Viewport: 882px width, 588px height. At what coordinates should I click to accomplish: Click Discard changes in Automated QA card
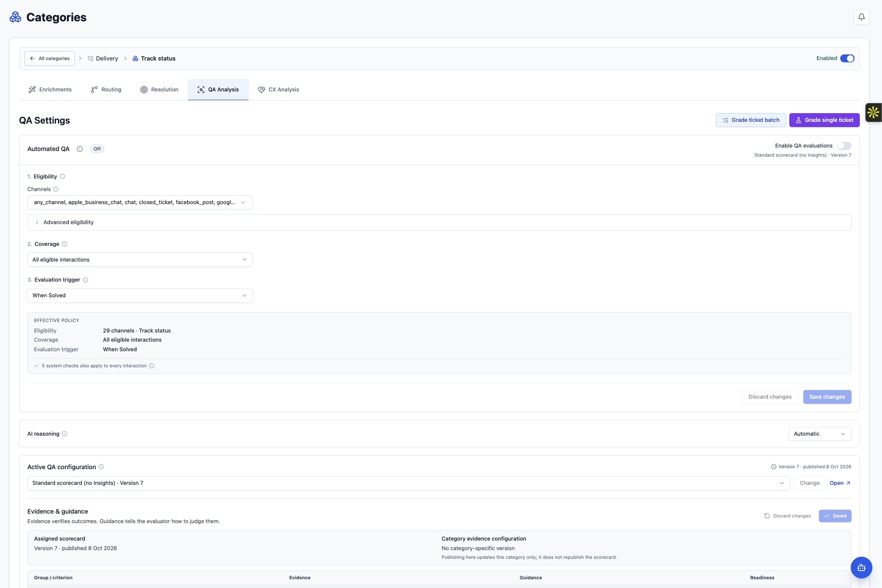(770, 397)
